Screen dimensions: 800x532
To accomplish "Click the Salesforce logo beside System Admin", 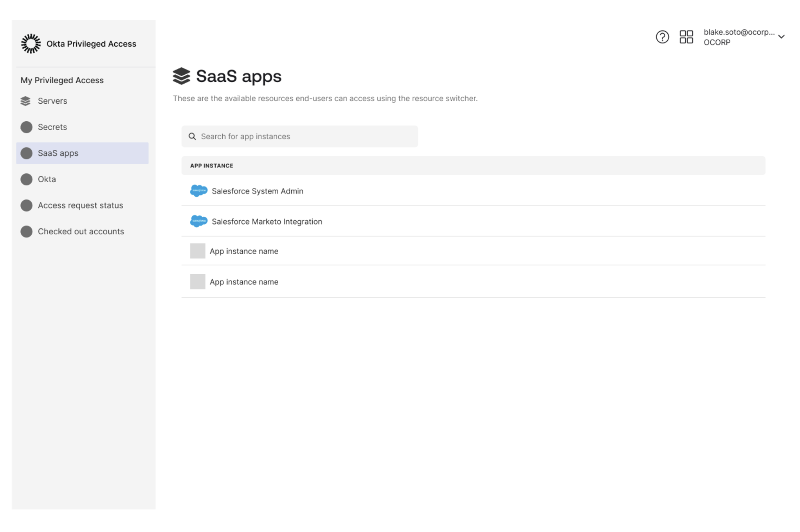I will 198,191.
